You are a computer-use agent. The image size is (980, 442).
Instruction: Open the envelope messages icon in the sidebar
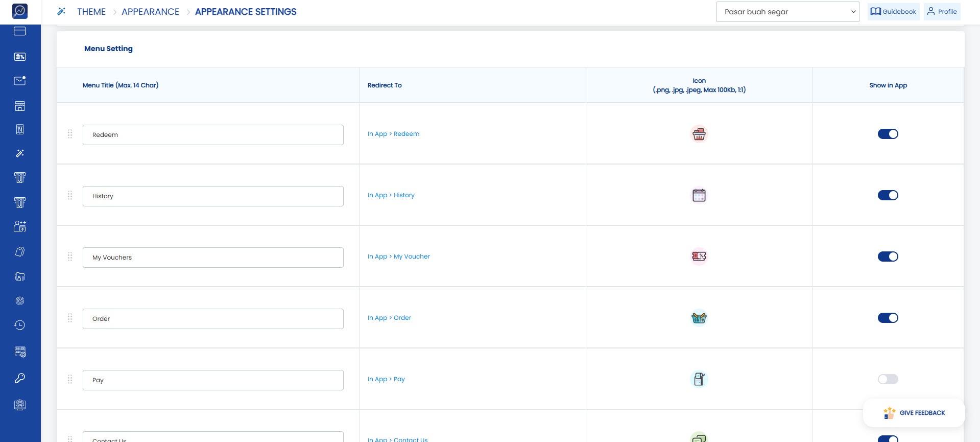pyautogui.click(x=20, y=81)
